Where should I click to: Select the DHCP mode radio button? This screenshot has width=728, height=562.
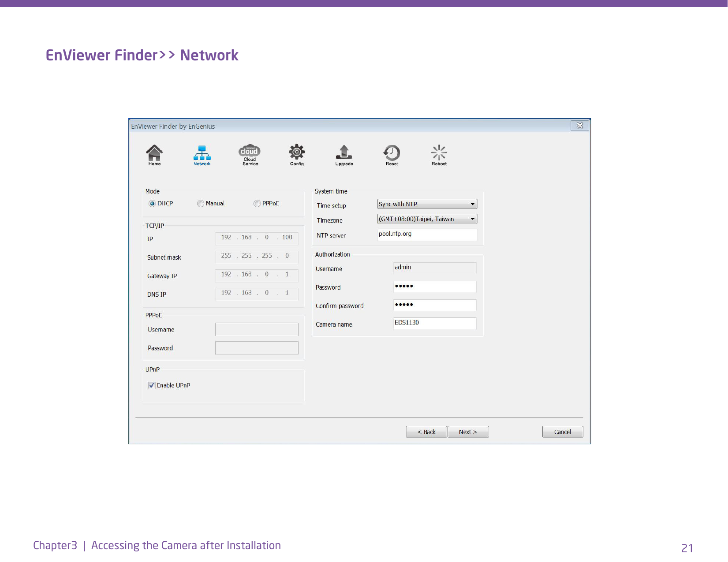point(152,203)
